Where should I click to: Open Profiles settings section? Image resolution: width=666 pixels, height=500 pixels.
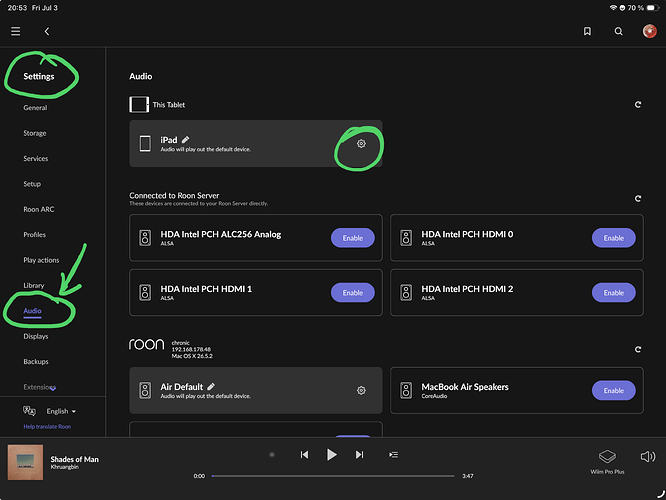(x=34, y=234)
